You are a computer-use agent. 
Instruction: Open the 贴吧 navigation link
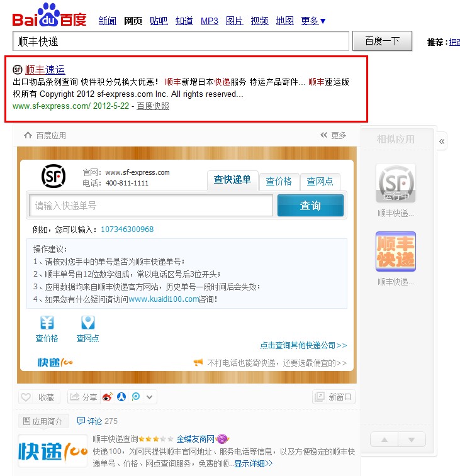click(159, 21)
